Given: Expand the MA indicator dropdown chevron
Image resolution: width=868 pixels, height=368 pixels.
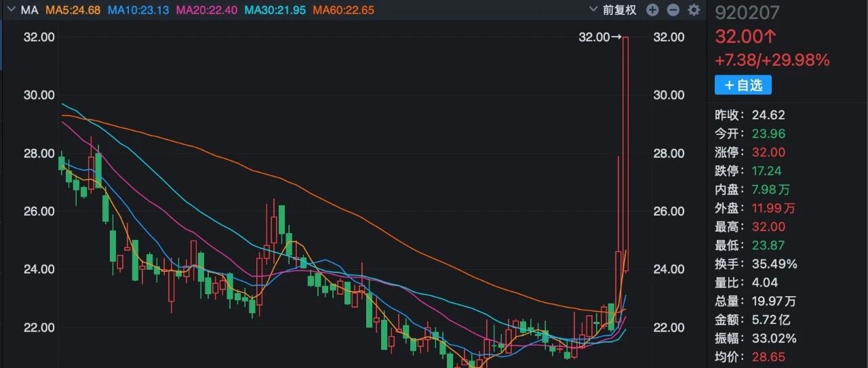Looking at the screenshot, I should coord(11,10).
